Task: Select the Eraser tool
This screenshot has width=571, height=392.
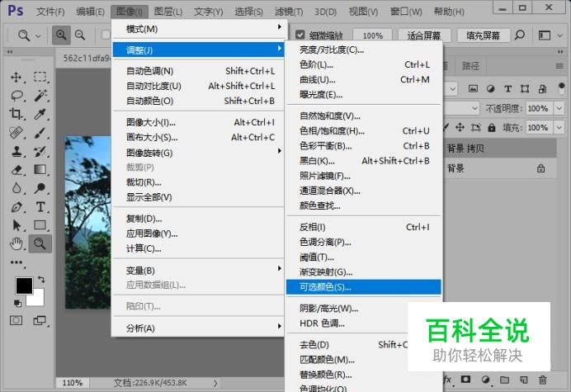Action: coord(16,170)
